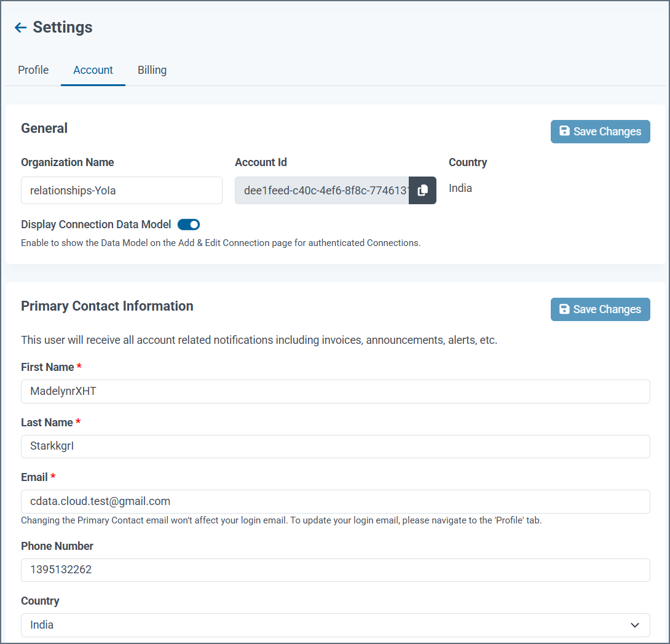Copy the Account Id using the copy icon
This screenshot has height=644, width=670.
(x=422, y=190)
